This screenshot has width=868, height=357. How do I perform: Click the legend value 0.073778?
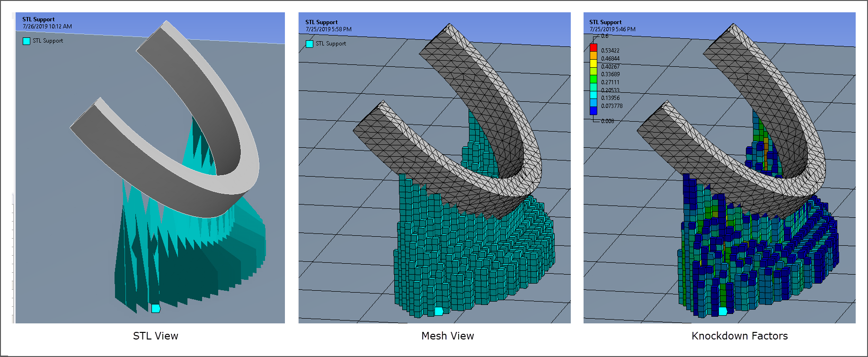pos(611,106)
